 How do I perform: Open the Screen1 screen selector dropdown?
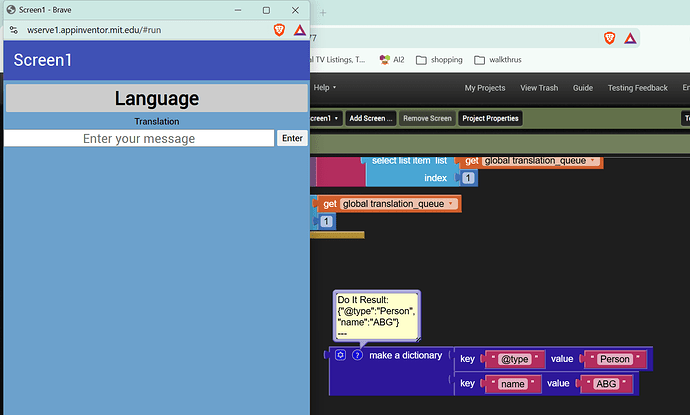click(x=326, y=118)
